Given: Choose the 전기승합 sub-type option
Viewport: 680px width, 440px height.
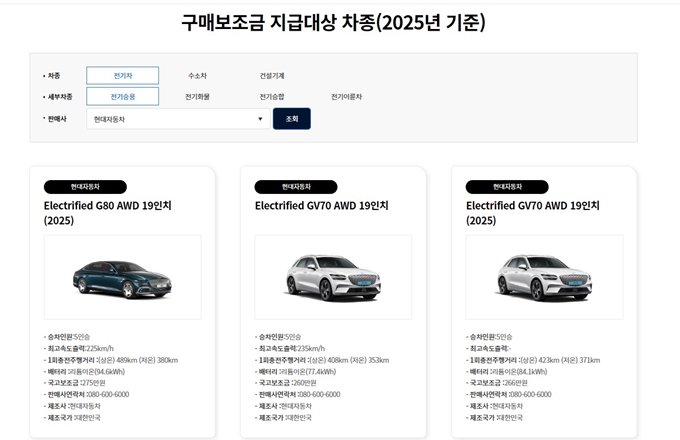Looking at the screenshot, I should coord(272,96).
